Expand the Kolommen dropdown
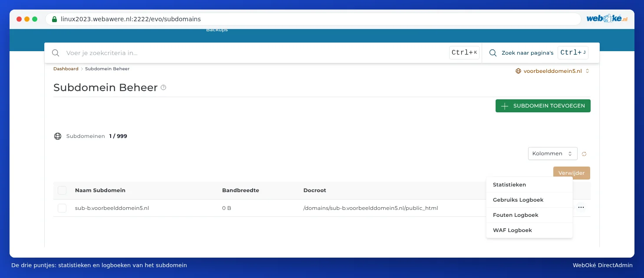The width and height of the screenshot is (644, 278). tap(552, 154)
